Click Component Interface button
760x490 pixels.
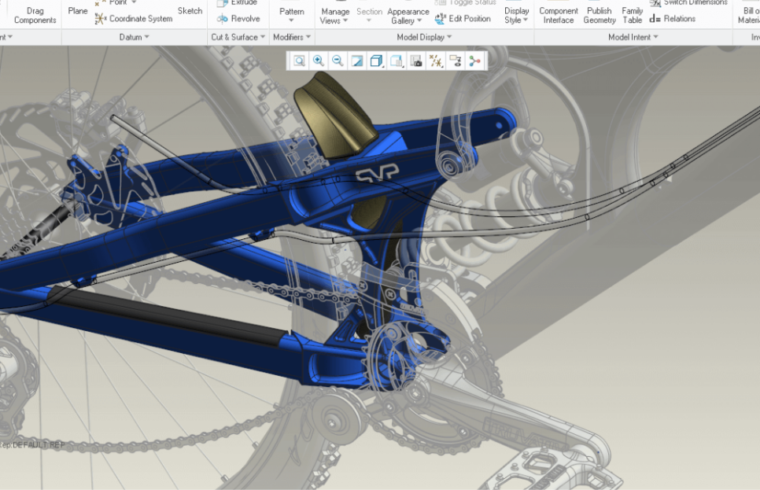[558, 16]
